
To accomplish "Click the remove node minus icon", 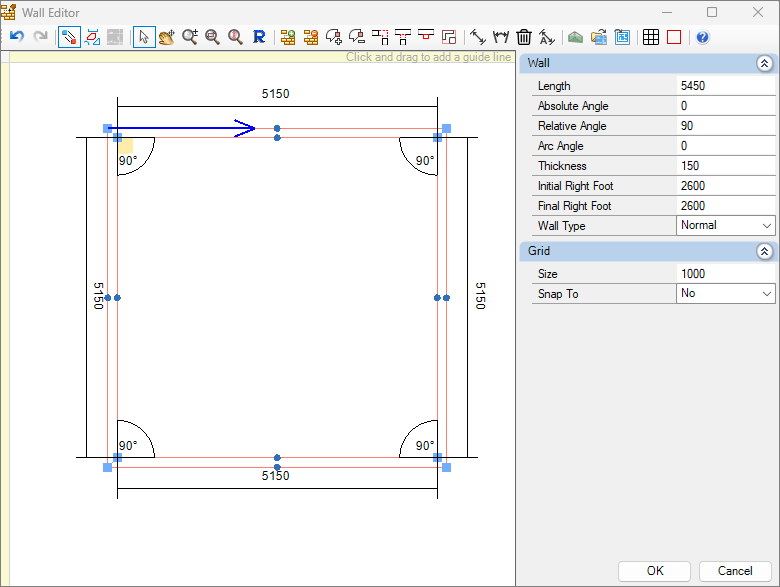I will click(x=357, y=37).
